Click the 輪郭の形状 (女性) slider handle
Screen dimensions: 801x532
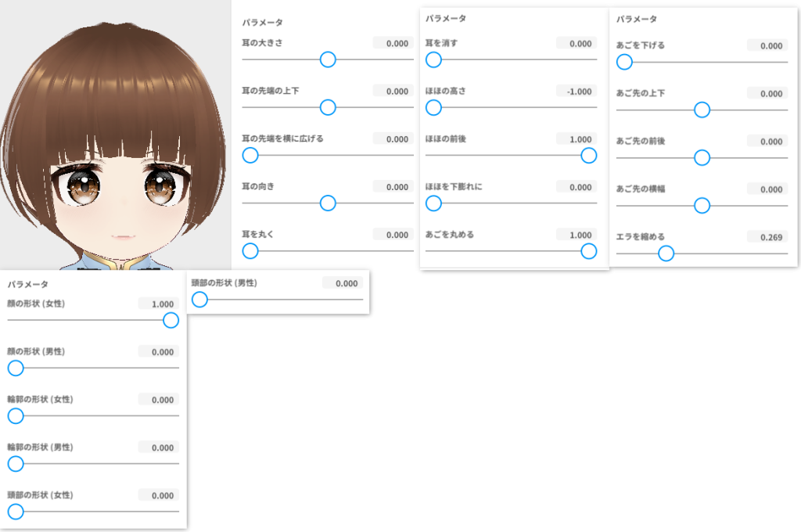click(x=16, y=416)
